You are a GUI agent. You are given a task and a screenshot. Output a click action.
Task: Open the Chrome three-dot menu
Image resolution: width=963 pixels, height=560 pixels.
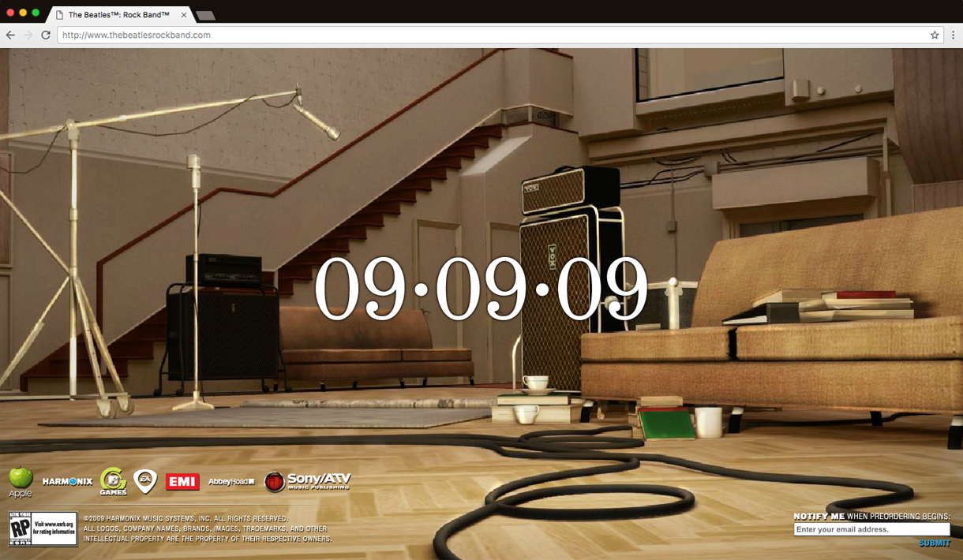click(953, 35)
